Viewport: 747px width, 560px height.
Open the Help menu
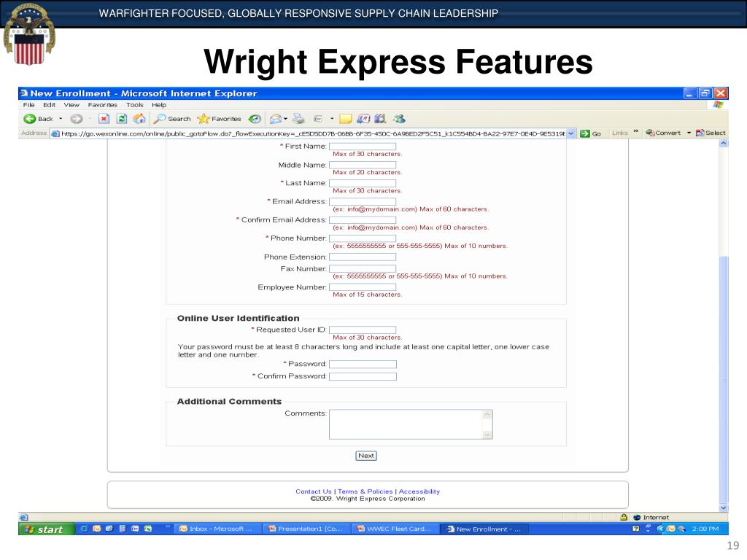pos(159,105)
